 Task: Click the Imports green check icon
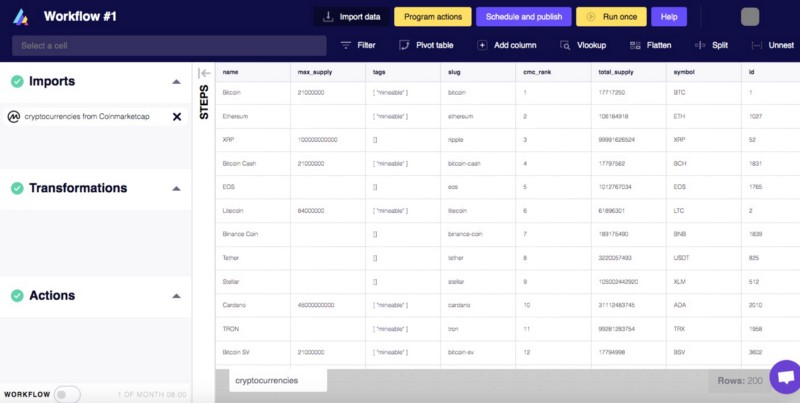point(17,82)
